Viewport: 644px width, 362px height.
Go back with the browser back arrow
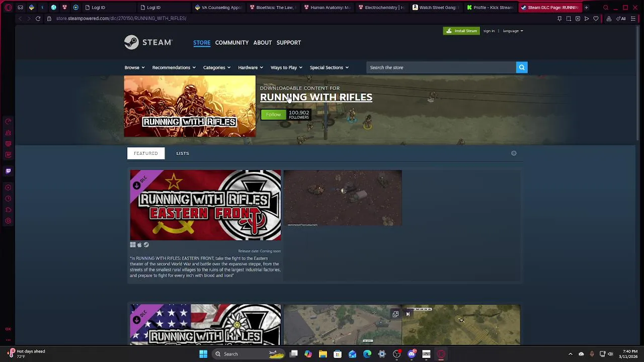click(20, 19)
